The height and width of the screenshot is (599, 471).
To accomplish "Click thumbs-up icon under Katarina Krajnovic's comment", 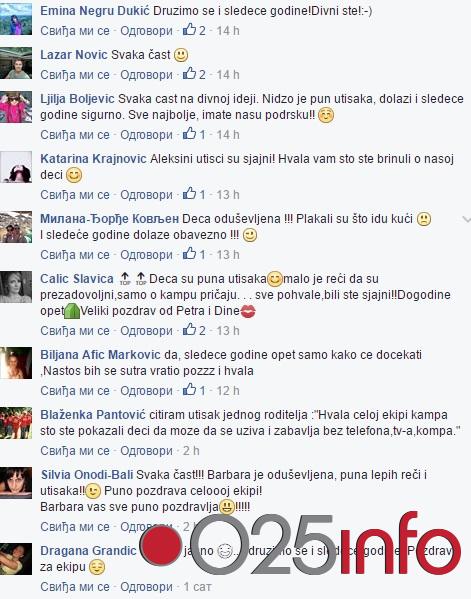I will [189, 193].
